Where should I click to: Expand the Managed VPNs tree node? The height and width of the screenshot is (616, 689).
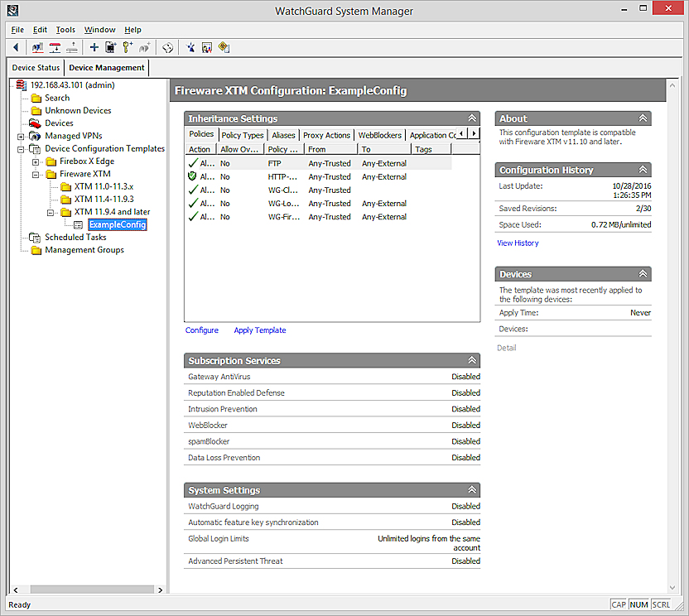coord(21,136)
